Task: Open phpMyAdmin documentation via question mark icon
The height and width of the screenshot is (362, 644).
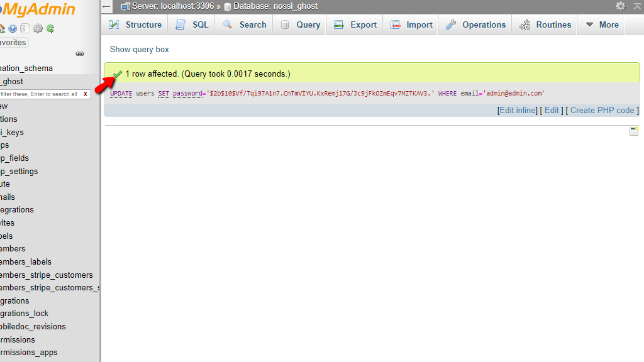Action: pyautogui.click(x=13, y=28)
